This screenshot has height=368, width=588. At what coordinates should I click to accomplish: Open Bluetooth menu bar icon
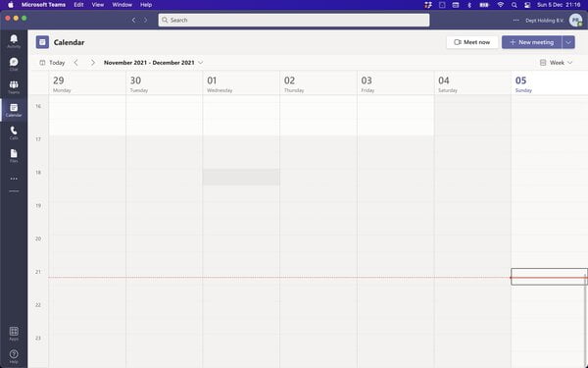[x=469, y=5]
